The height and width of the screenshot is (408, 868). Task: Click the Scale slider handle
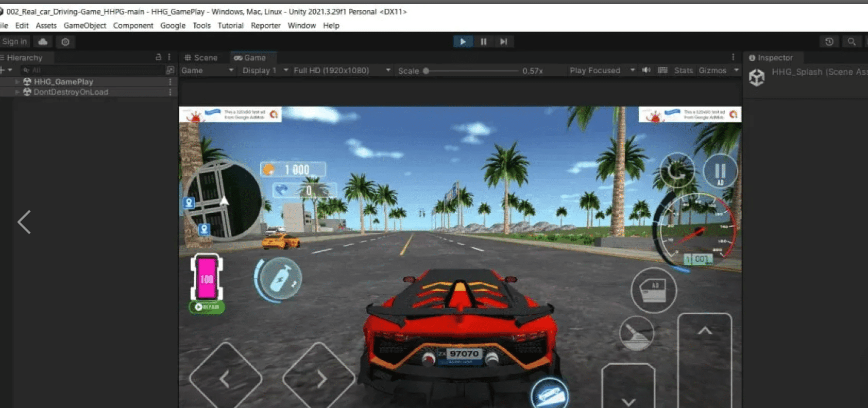coord(426,71)
